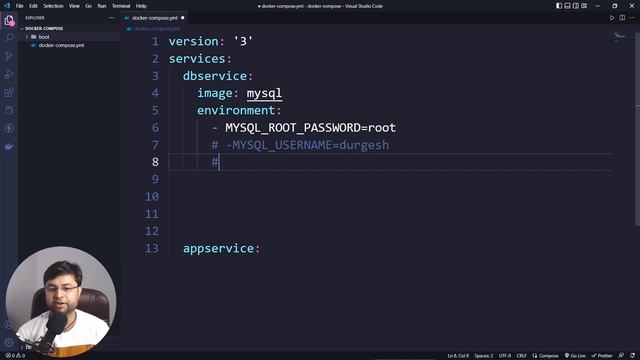This screenshot has width=640, height=360.
Task: Open the Extensions view
Action: pos(9,92)
